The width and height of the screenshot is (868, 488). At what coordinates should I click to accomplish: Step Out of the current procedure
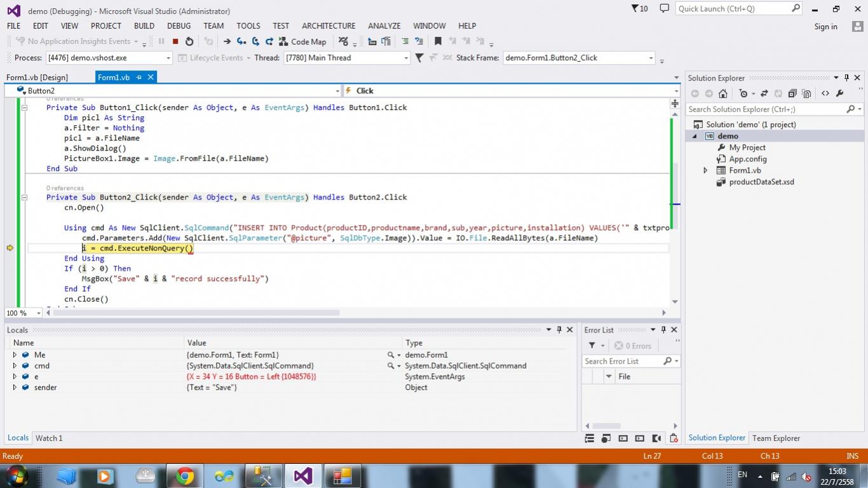click(x=269, y=41)
